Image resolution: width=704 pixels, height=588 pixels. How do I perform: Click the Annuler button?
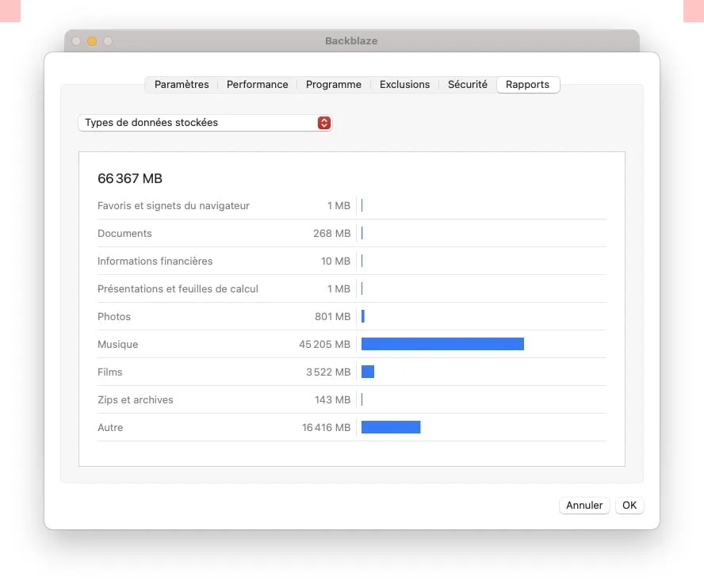(x=584, y=506)
